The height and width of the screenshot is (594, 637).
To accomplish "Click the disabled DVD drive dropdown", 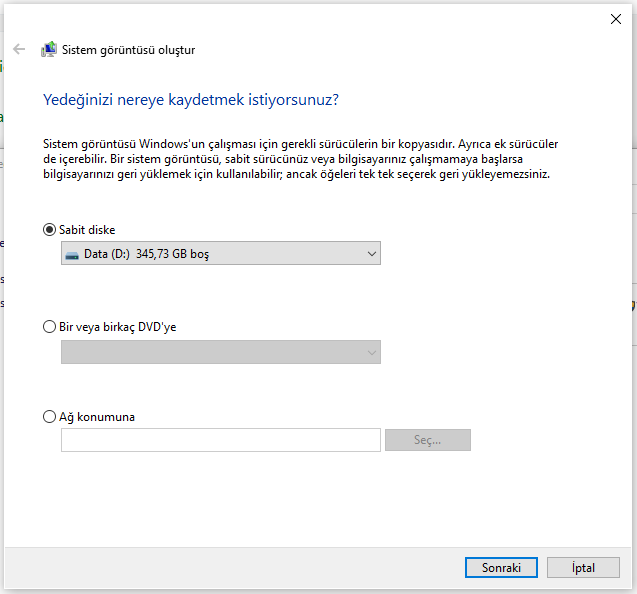I will [221, 352].
